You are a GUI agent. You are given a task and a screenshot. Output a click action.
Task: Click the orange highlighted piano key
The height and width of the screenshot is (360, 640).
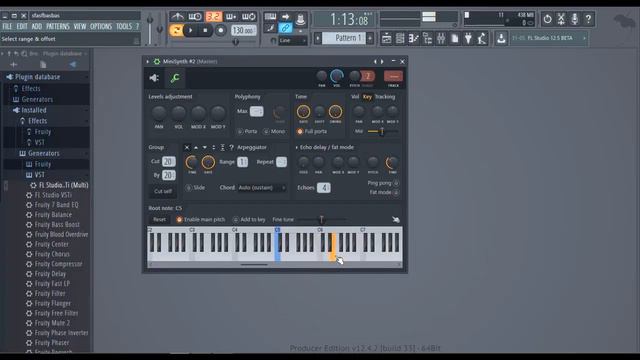click(x=333, y=247)
